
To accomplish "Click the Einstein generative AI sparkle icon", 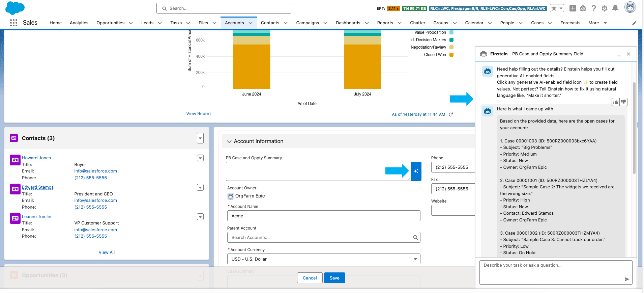I will coord(416,171).
